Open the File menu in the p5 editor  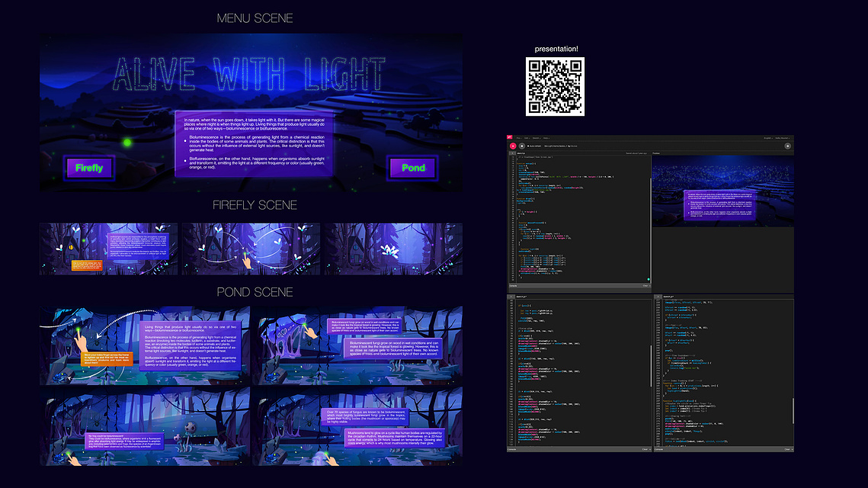point(519,138)
